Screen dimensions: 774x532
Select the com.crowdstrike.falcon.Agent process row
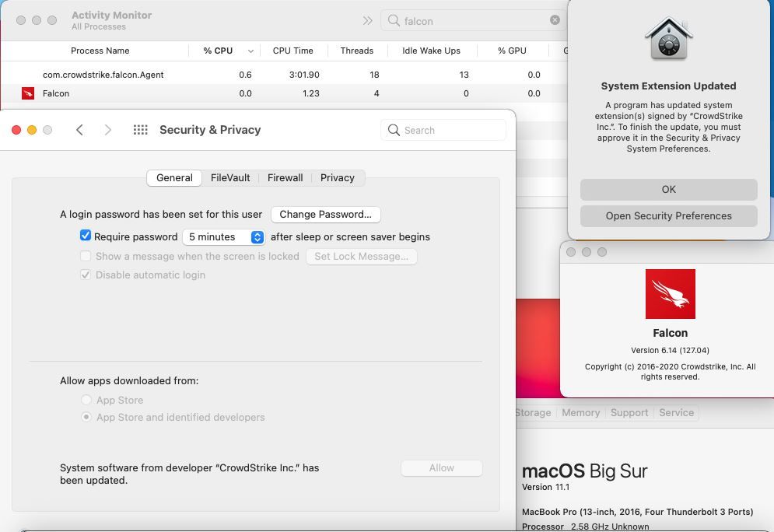coord(284,75)
